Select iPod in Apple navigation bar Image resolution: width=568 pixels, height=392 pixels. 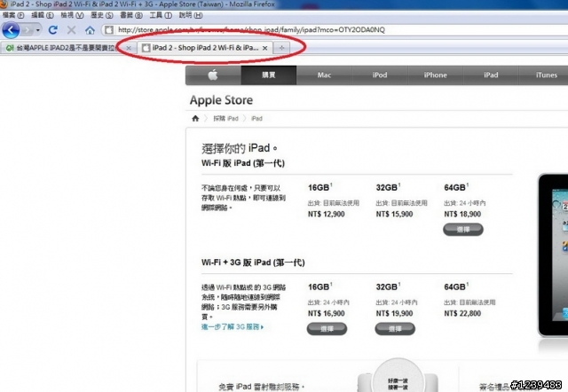click(x=380, y=74)
